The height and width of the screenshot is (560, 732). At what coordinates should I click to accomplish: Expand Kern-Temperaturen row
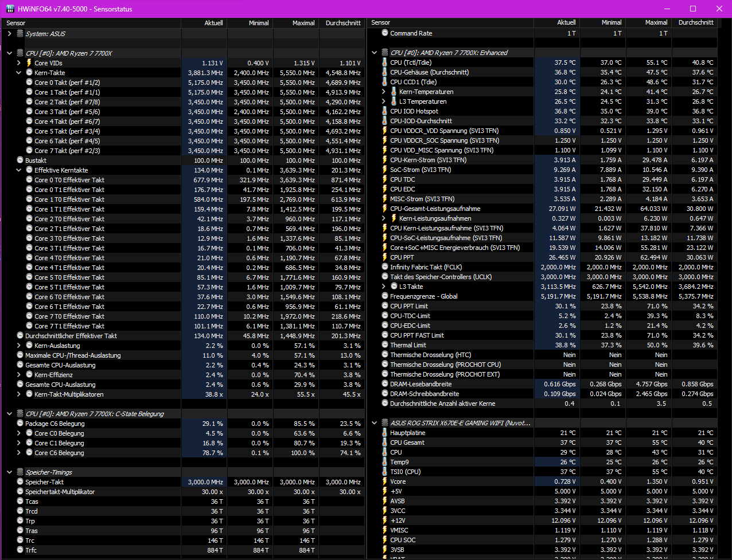(384, 92)
